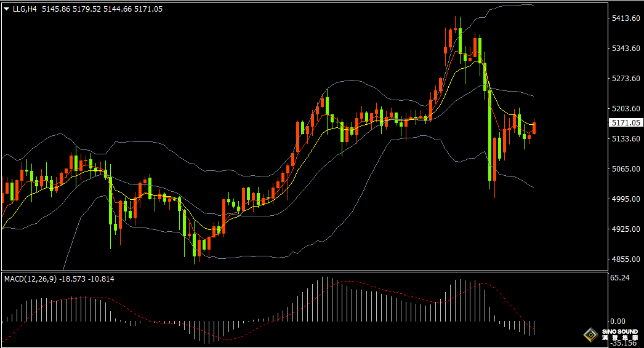This screenshot has width=644, height=348.
Task: Click the 65.24 MACD scale label
Action: [619, 279]
